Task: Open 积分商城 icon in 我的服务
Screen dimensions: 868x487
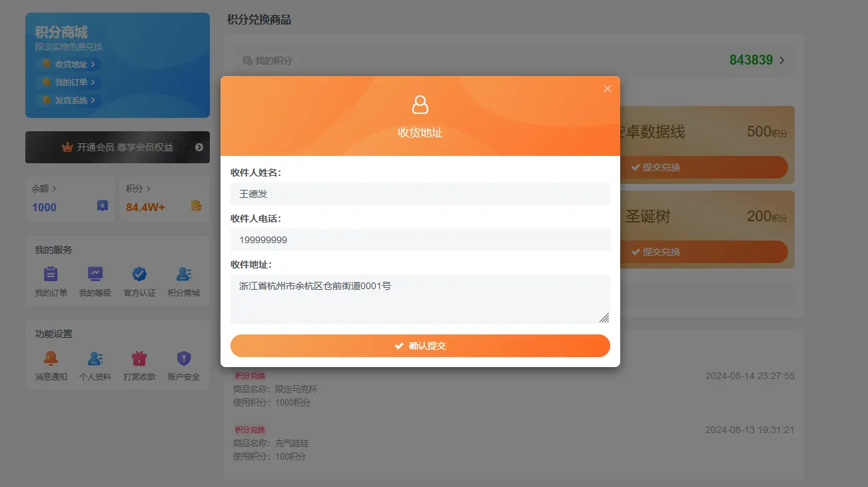Action: (x=184, y=274)
